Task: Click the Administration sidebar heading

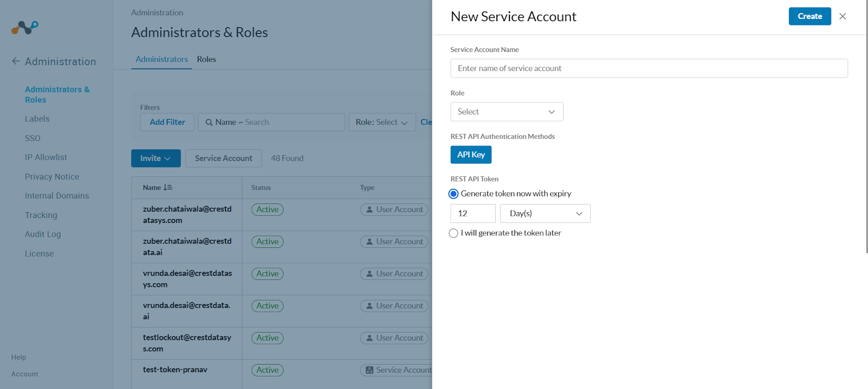Action: tap(60, 61)
